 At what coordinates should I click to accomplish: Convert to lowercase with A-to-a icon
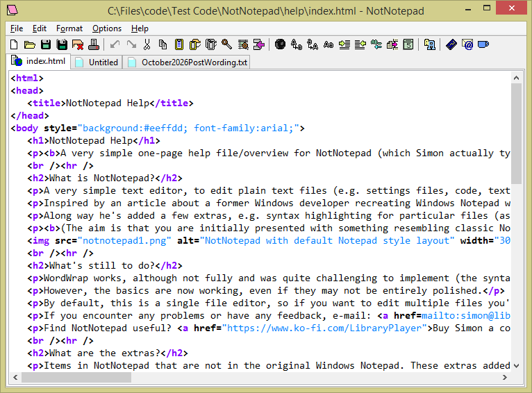(296, 44)
